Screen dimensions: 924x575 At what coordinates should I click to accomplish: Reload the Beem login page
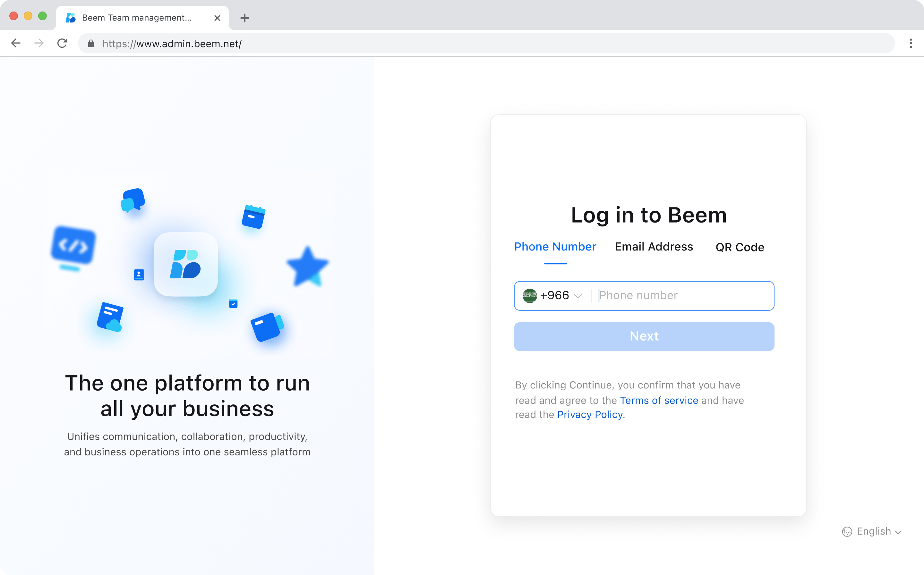[x=62, y=43]
